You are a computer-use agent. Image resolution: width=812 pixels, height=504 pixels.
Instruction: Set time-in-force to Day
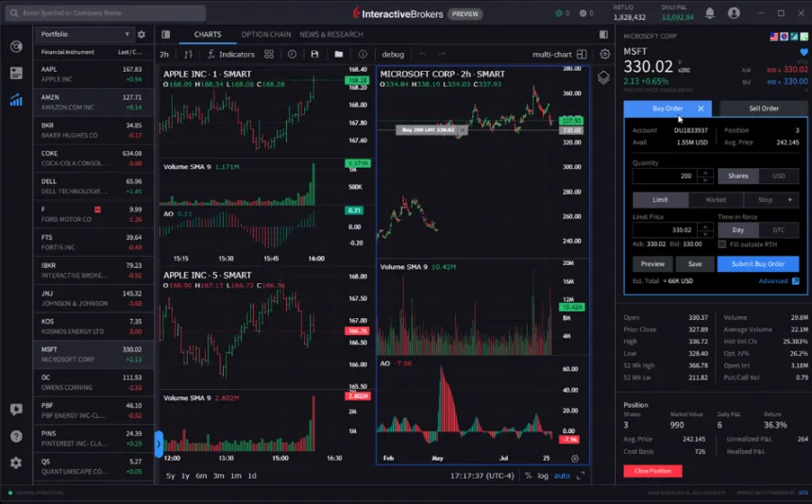738,229
